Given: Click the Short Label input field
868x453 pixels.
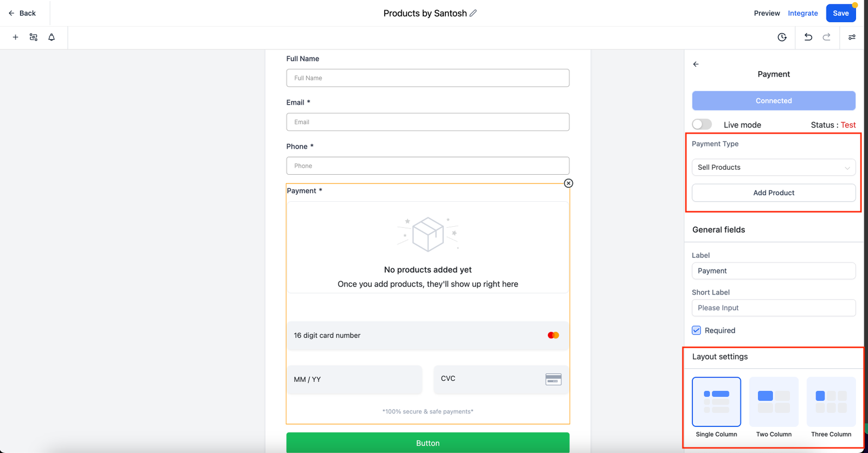Looking at the screenshot, I should (774, 308).
